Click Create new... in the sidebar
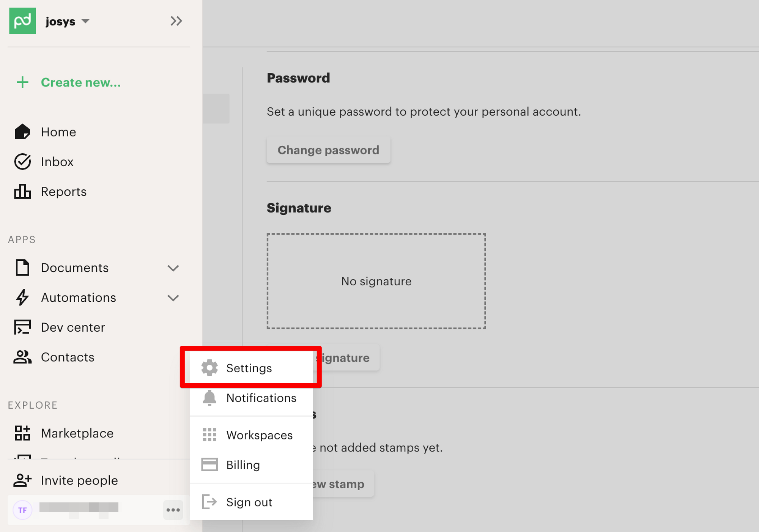Viewport: 759px width, 532px height. point(80,82)
